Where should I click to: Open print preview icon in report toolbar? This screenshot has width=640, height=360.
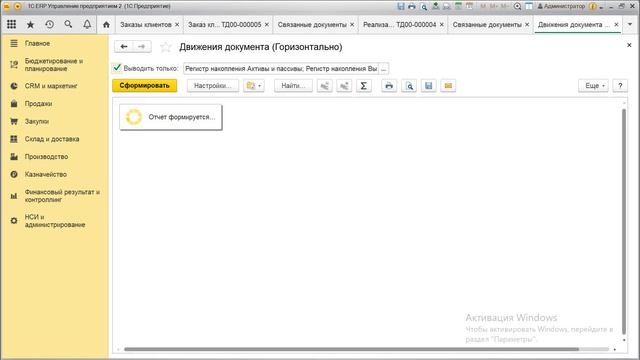[409, 86]
